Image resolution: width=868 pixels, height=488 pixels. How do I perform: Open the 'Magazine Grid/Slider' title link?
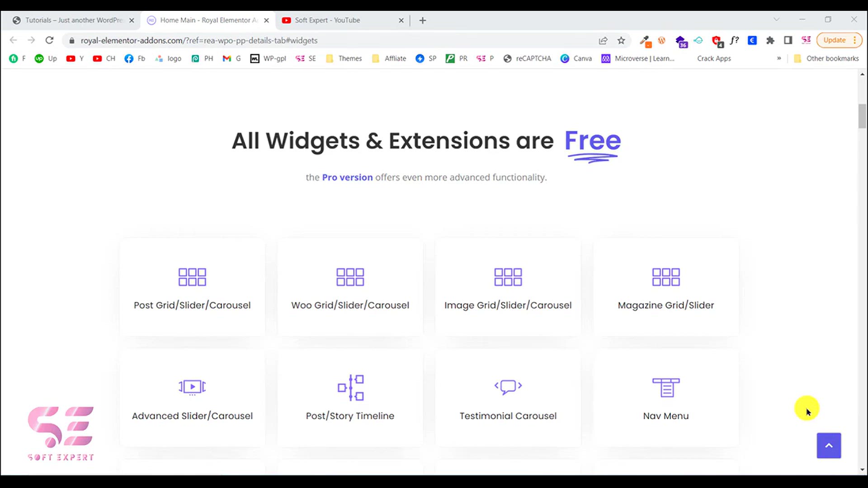pyautogui.click(x=666, y=305)
